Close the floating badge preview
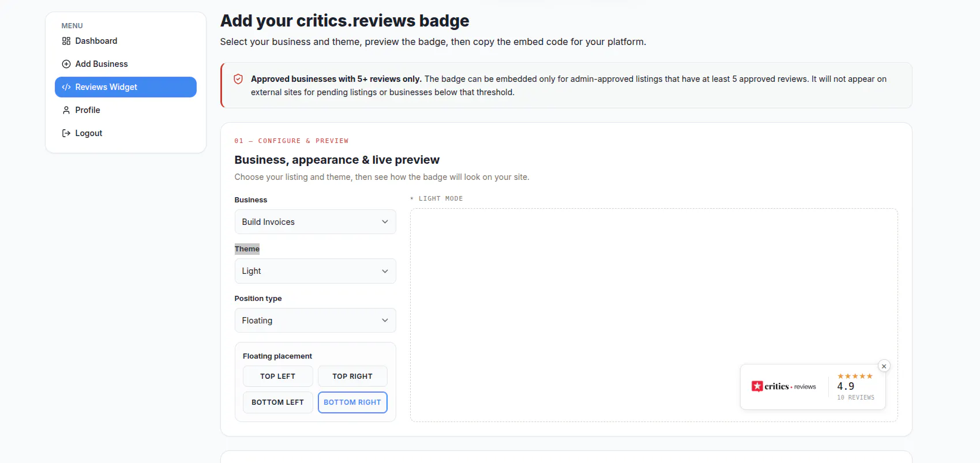The height and width of the screenshot is (463, 980). (x=884, y=366)
